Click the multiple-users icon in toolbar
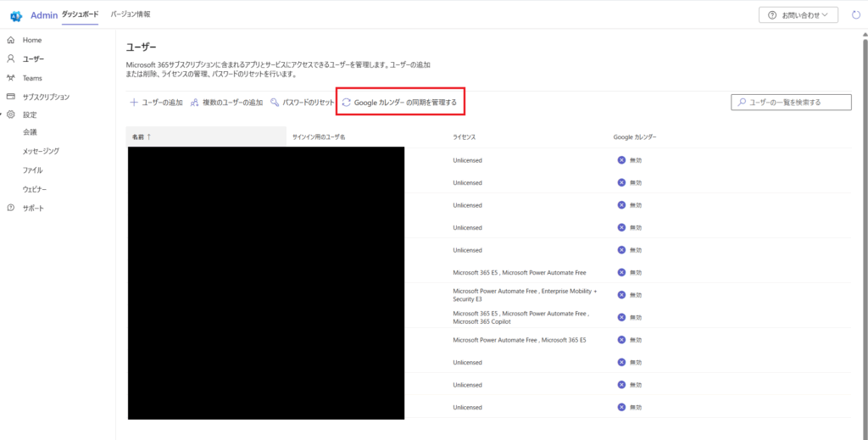868x440 pixels. pyautogui.click(x=194, y=103)
